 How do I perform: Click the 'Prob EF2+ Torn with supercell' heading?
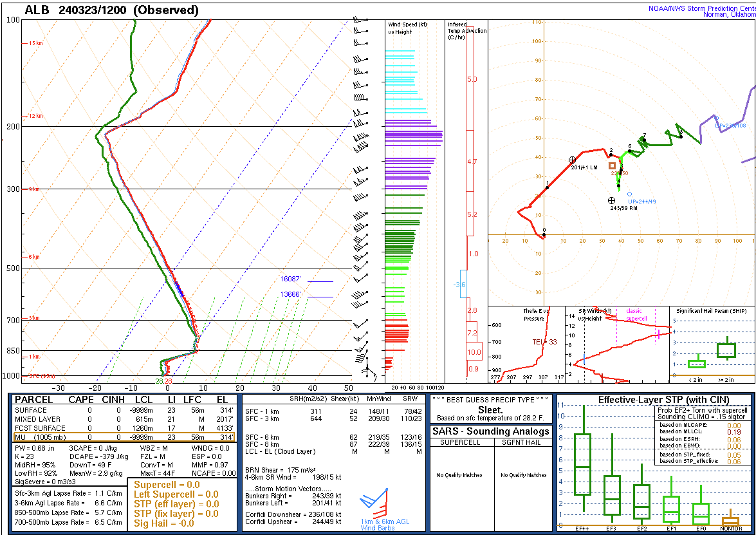(x=703, y=410)
